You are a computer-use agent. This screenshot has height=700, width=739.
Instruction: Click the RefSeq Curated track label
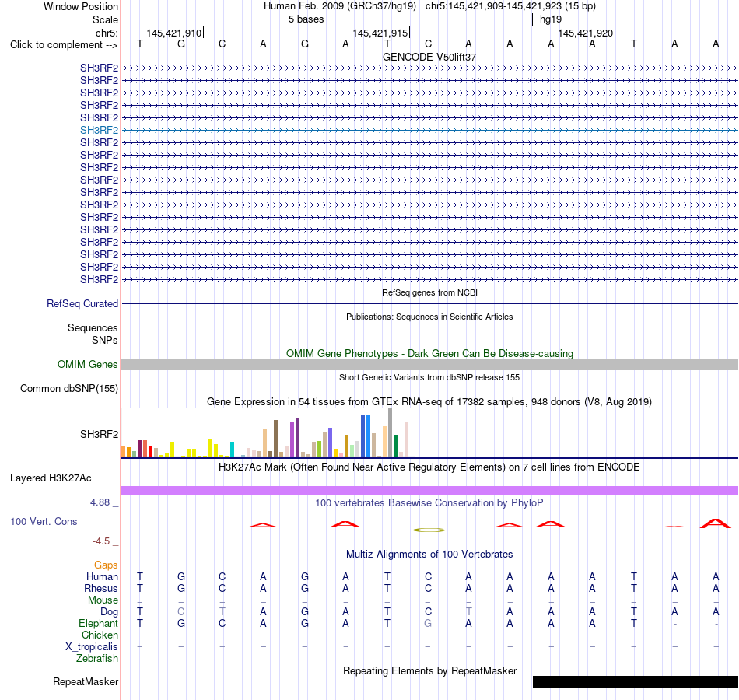(x=82, y=303)
